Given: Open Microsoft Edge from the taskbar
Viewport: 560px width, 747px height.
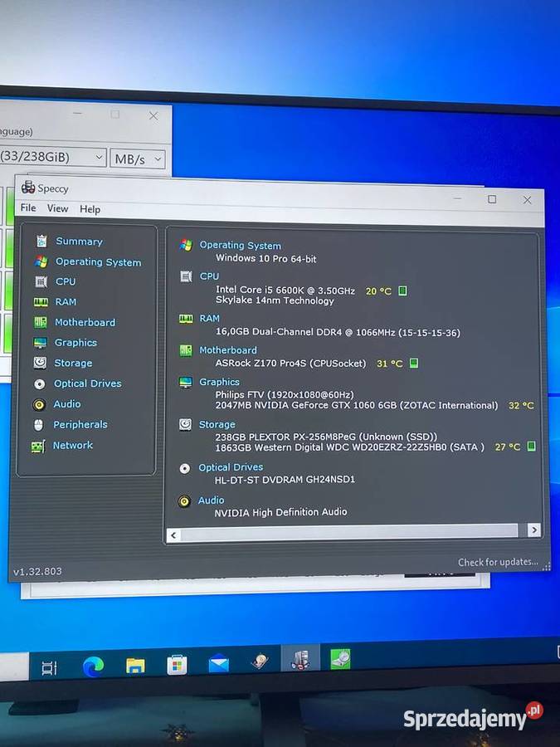Looking at the screenshot, I should [93, 666].
